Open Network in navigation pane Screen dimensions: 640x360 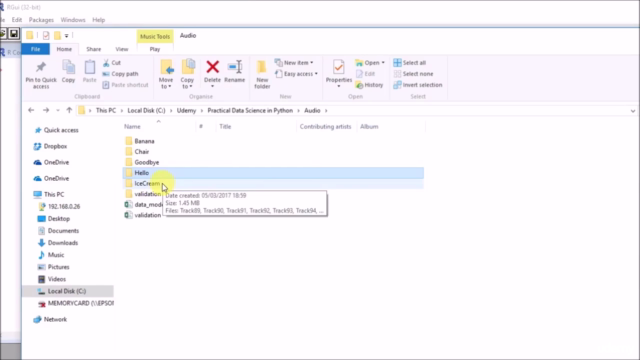[x=55, y=319]
